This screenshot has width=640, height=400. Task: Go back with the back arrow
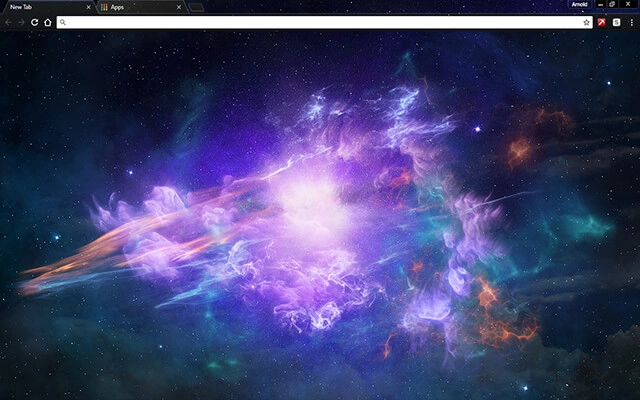(9, 22)
